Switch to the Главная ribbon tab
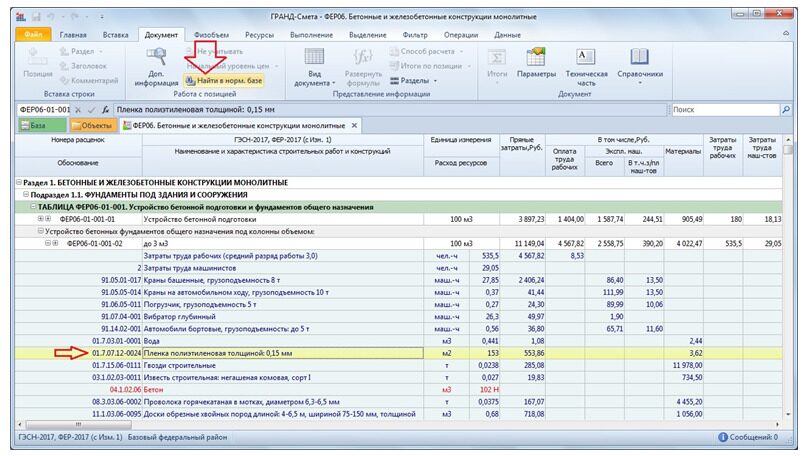The height and width of the screenshot is (456, 805). click(x=73, y=35)
